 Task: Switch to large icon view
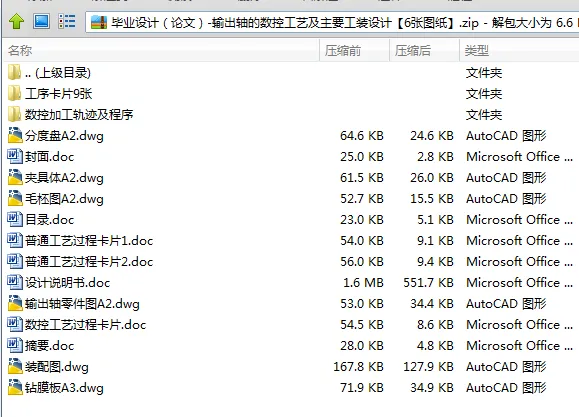pos(41,21)
